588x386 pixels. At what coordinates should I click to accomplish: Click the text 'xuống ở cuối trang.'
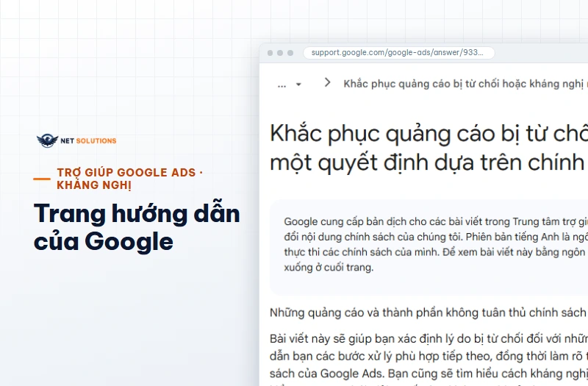(329, 267)
